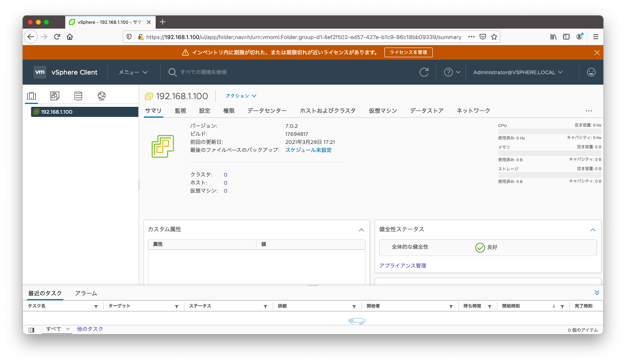This screenshot has width=626, height=364.
Task: Toggle the browser sidebar icon
Action: (x=566, y=37)
